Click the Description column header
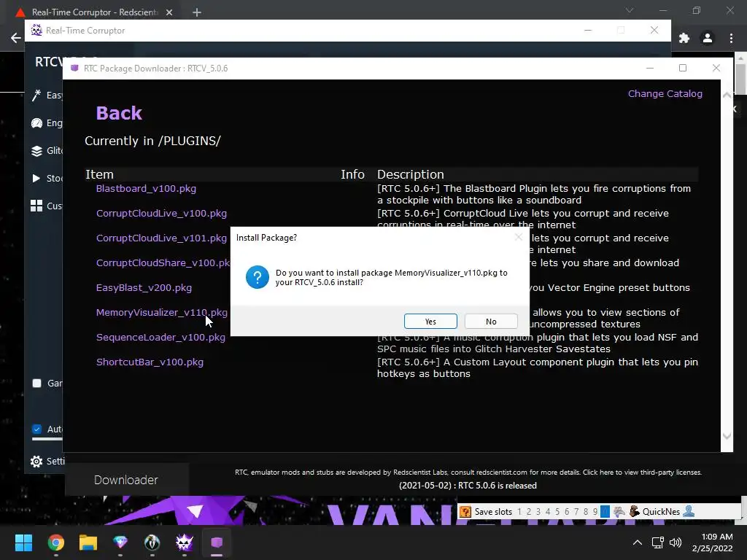Image resolution: width=747 pixels, height=560 pixels. [x=410, y=174]
